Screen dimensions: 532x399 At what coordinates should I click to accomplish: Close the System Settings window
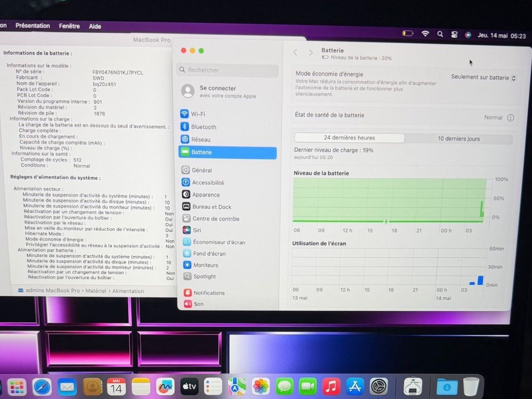[183, 50]
